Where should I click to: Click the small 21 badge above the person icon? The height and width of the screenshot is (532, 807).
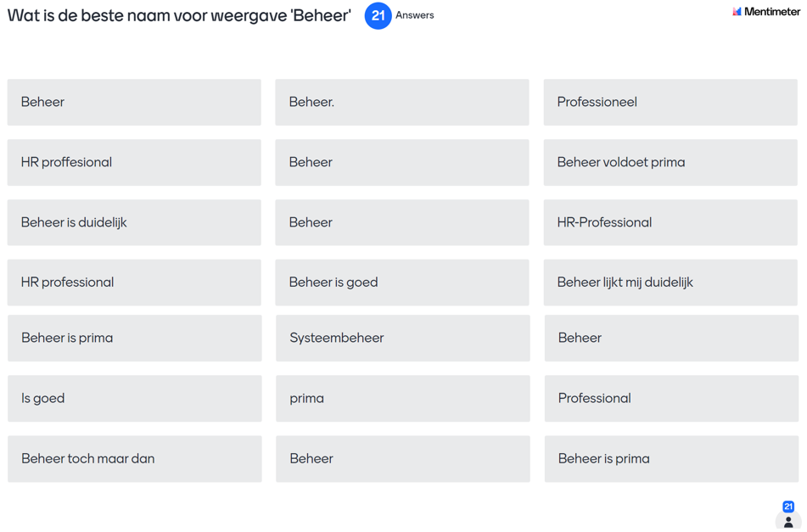tap(787, 507)
